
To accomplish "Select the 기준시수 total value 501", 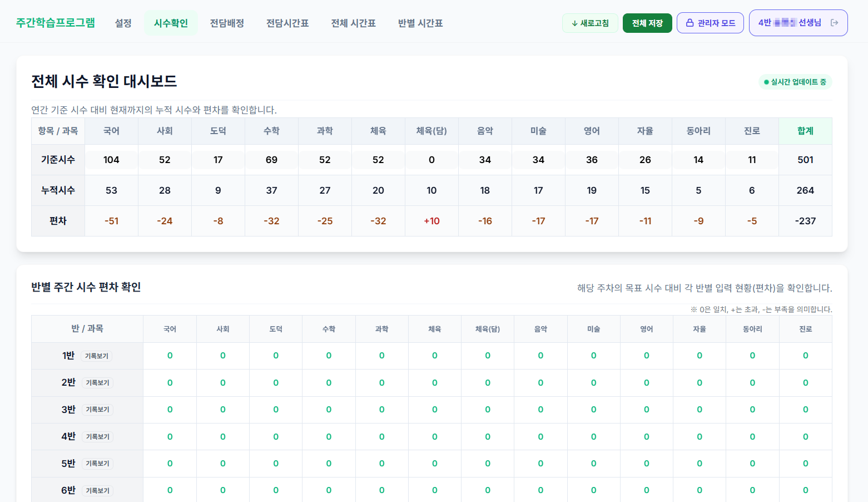I will [x=805, y=160].
